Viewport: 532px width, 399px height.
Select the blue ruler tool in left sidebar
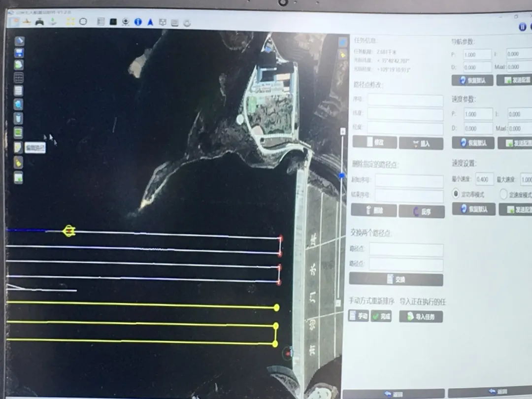click(x=19, y=41)
